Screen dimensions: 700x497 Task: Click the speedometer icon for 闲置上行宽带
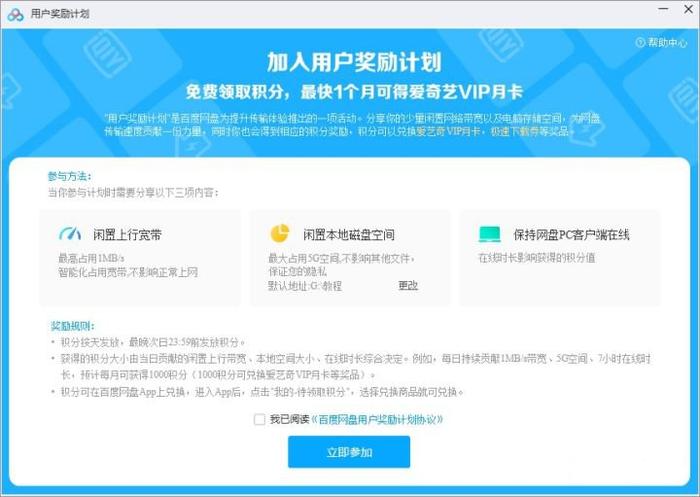coord(70,234)
